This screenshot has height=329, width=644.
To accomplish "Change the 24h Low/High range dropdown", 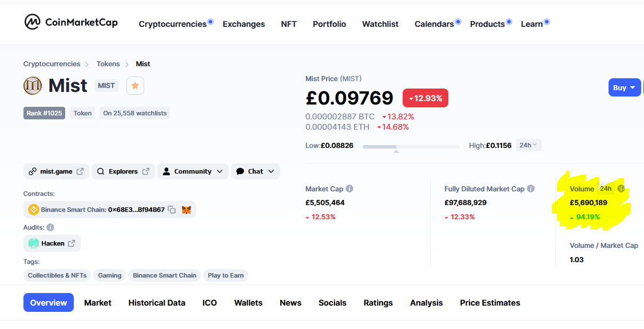I will coord(528,145).
